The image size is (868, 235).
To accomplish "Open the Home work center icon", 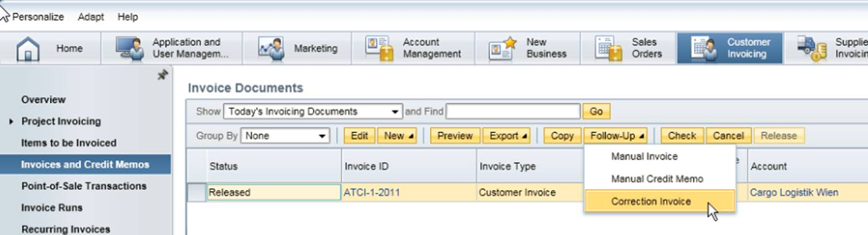I will (28, 49).
